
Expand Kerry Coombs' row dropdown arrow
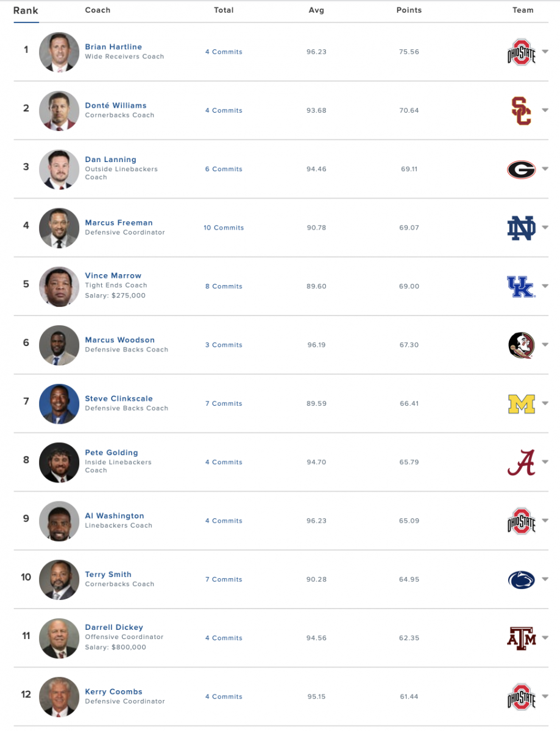(x=545, y=696)
